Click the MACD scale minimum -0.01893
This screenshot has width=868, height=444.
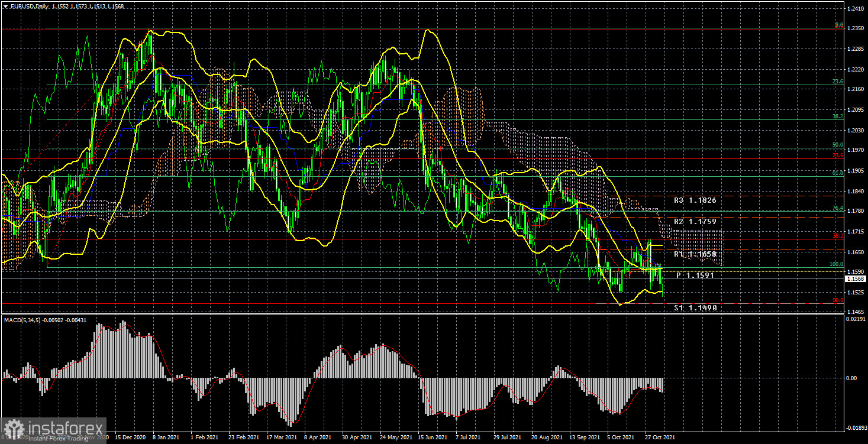(x=856, y=427)
